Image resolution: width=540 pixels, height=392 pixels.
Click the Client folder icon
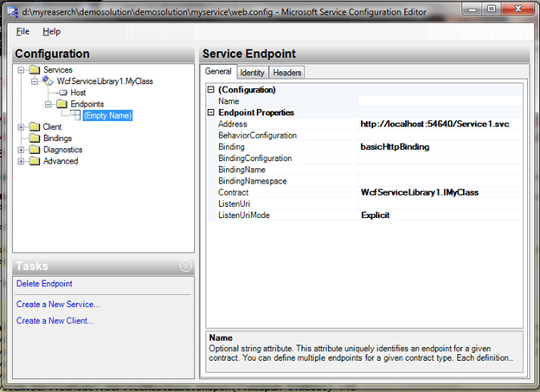coord(35,126)
